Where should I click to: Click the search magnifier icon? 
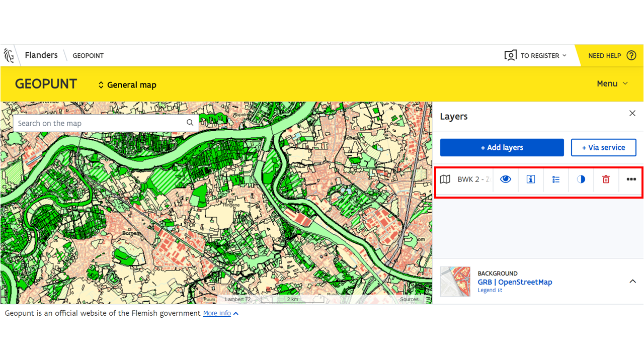(190, 123)
